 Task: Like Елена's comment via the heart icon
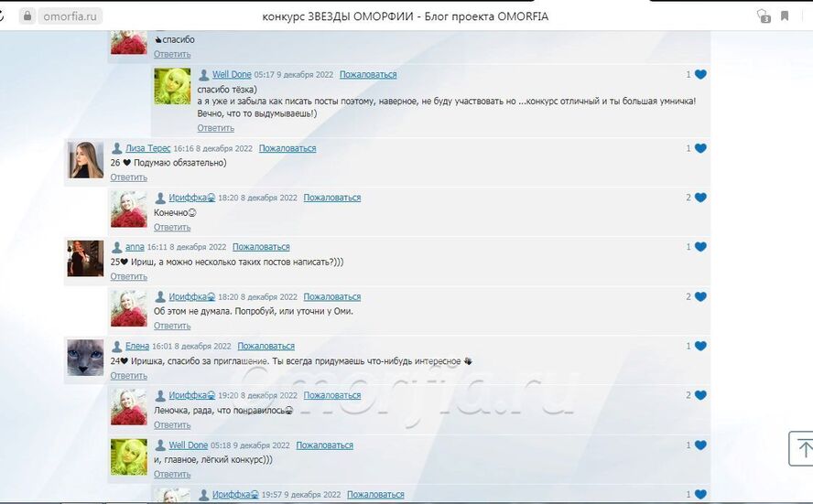point(700,346)
